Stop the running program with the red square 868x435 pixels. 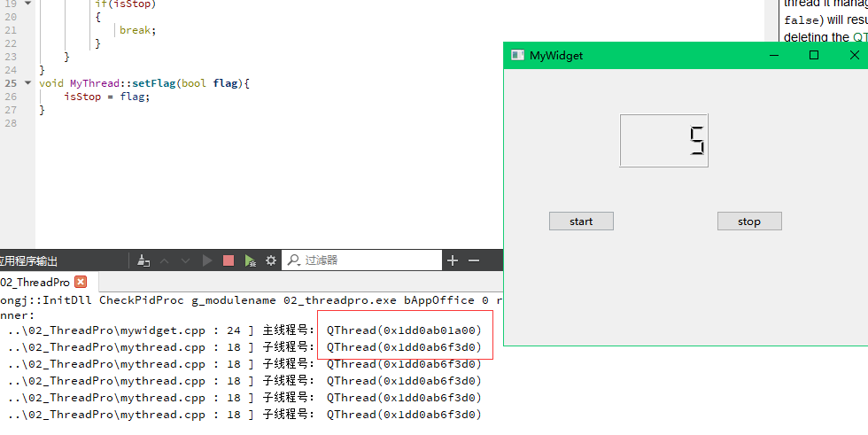229,260
